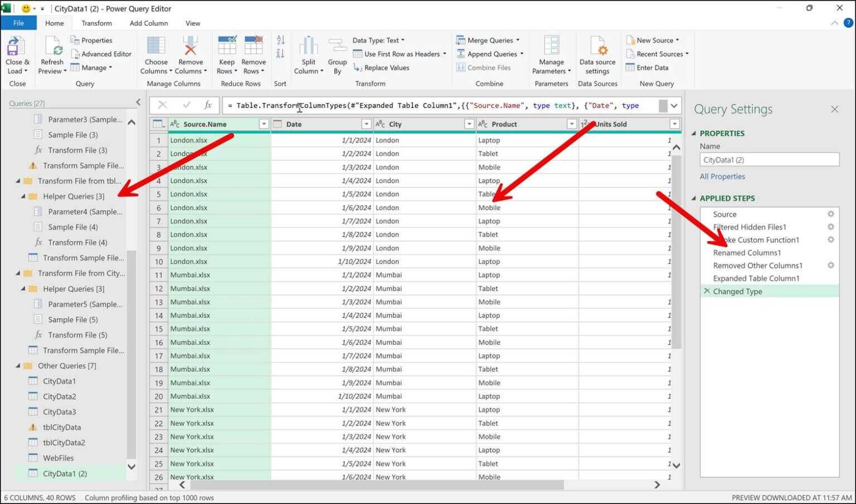Click column profiling option in status bar
The width and height of the screenshot is (856, 504).
149,497
